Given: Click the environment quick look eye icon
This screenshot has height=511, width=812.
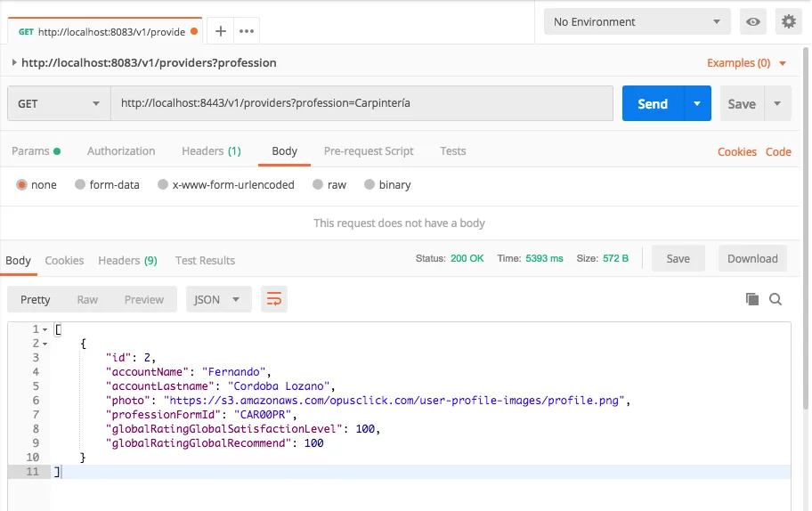Looking at the screenshot, I should tap(753, 22).
